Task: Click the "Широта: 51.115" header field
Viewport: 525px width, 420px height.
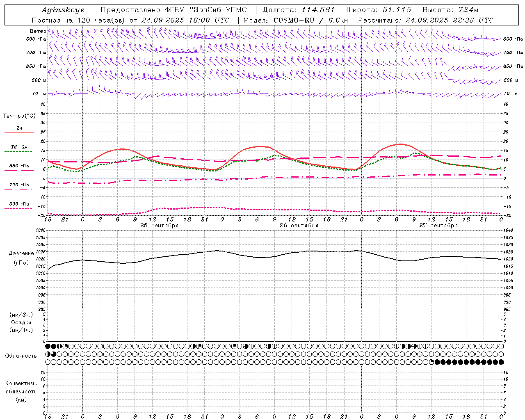Action: (x=379, y=10)
